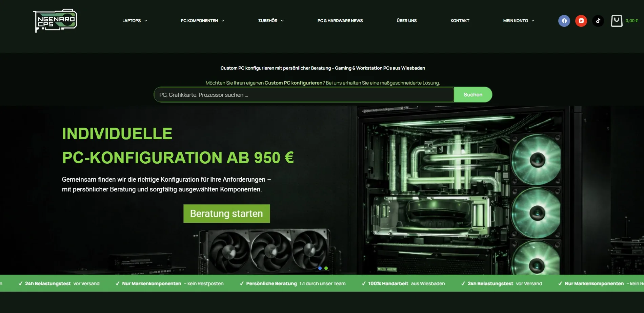Open the Ngenaro CPS logo home link
The image size is (644, 313).
pyautogui.click(x=55, y=21)
